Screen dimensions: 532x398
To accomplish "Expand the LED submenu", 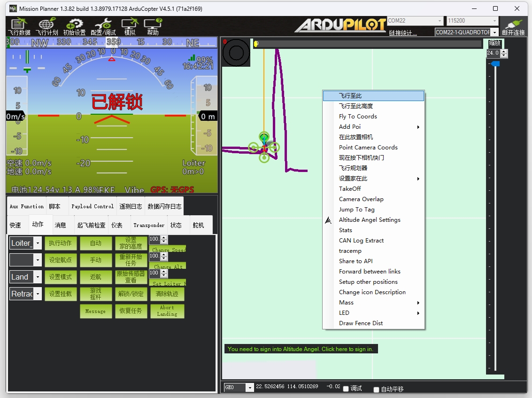I will pyautogui.click(x=374, y=313).
